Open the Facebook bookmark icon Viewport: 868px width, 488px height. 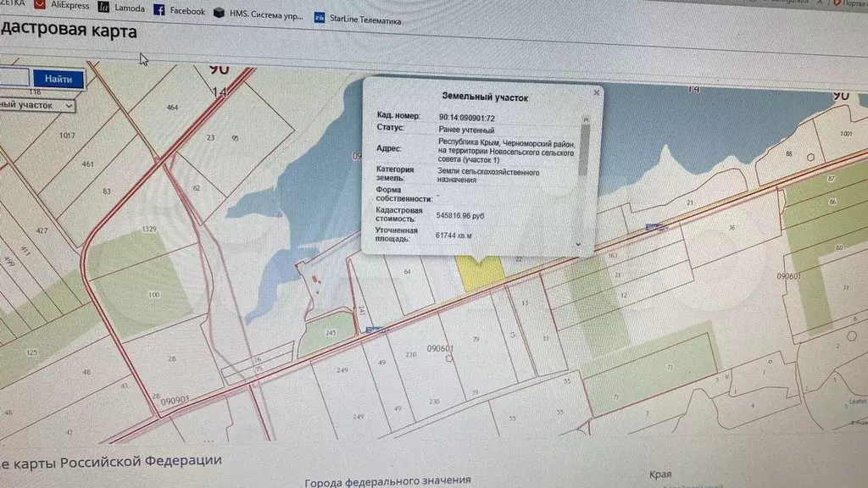[x=159, y=10]
